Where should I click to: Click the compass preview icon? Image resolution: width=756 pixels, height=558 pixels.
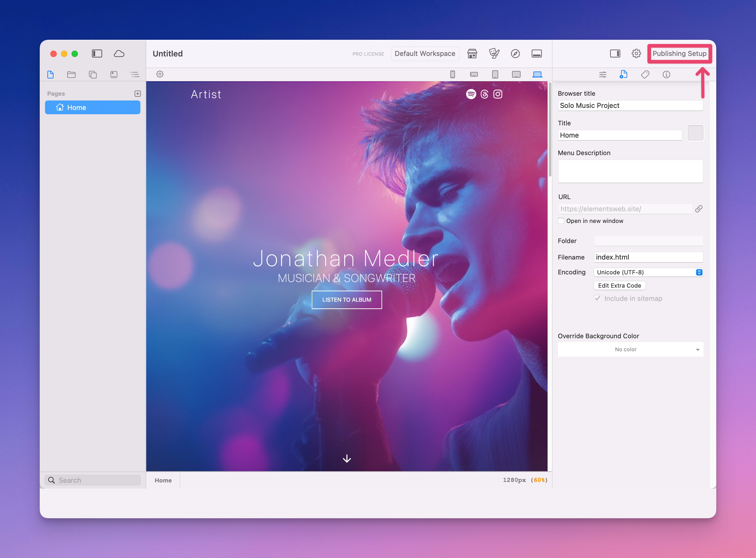515,54
